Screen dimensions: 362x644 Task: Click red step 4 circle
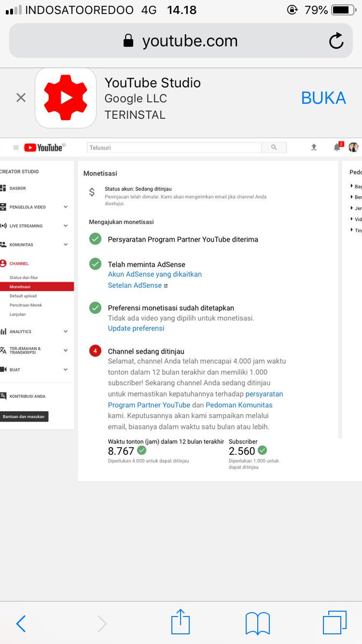[x=95, y=351]
